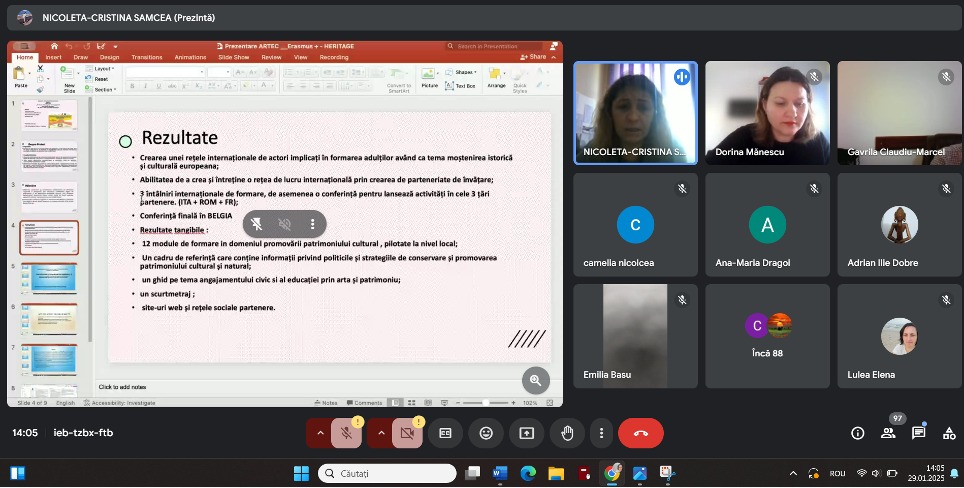Viewport: 964px width, 488px height.
Task: Open the emoji reactions panel
Action: click(x=486, y=433)
